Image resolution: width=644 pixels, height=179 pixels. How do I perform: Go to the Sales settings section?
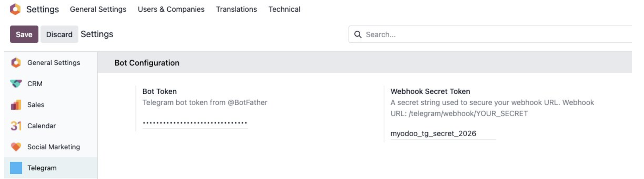36,105
